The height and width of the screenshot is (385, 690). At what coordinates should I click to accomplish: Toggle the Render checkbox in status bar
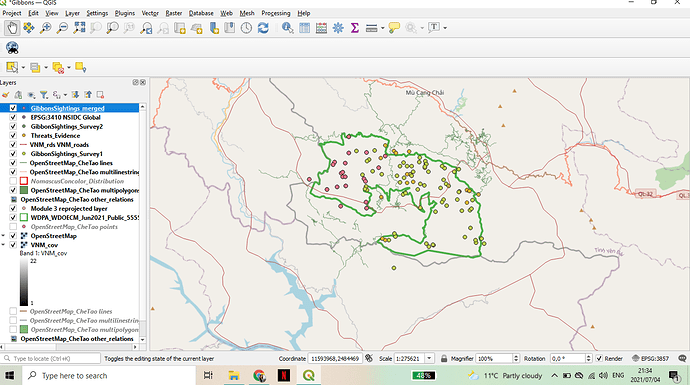point(599,358)
